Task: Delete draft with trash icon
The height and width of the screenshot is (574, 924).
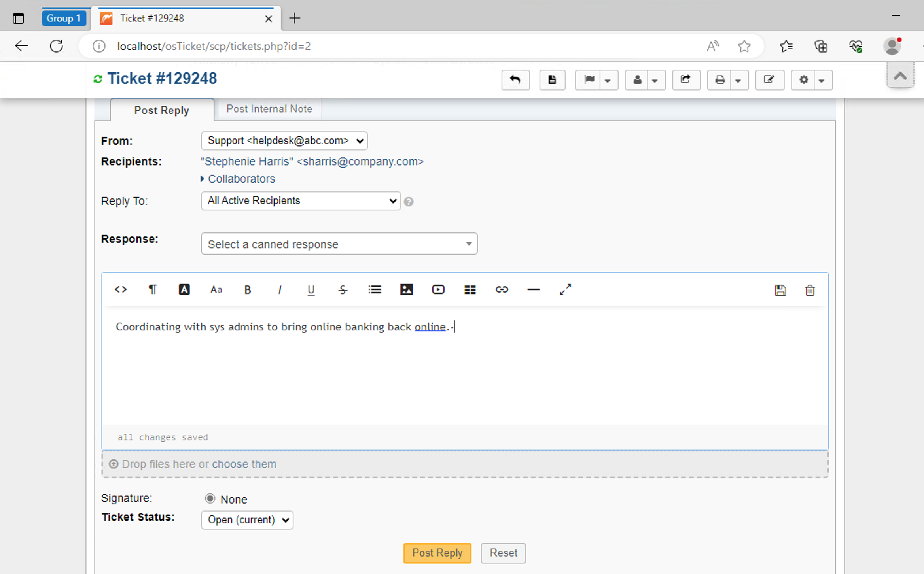Action: pyautogui.click(x=810, y=291)
